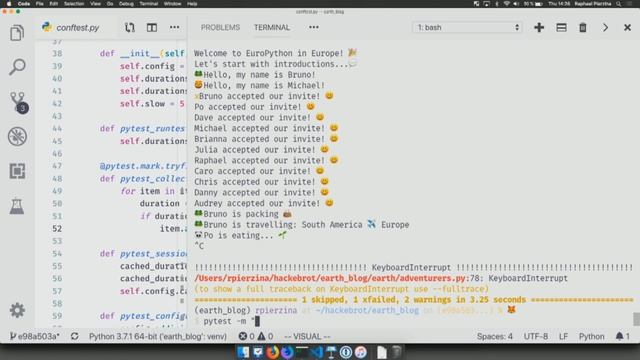Viewport: 640px width, 360px height.
Task: Change indentation via Spaces: 4
Action: click(495, 336)
